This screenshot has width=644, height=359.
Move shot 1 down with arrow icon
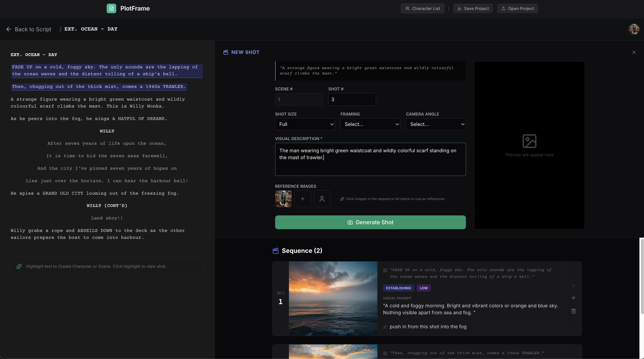pyautogui.click(x=573, y=297)
